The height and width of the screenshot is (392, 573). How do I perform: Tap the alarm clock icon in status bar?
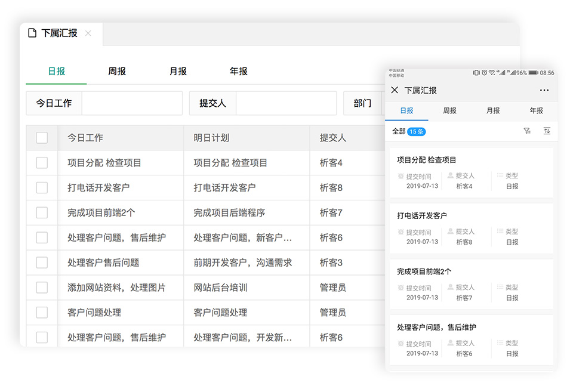(x=484, y=73)
